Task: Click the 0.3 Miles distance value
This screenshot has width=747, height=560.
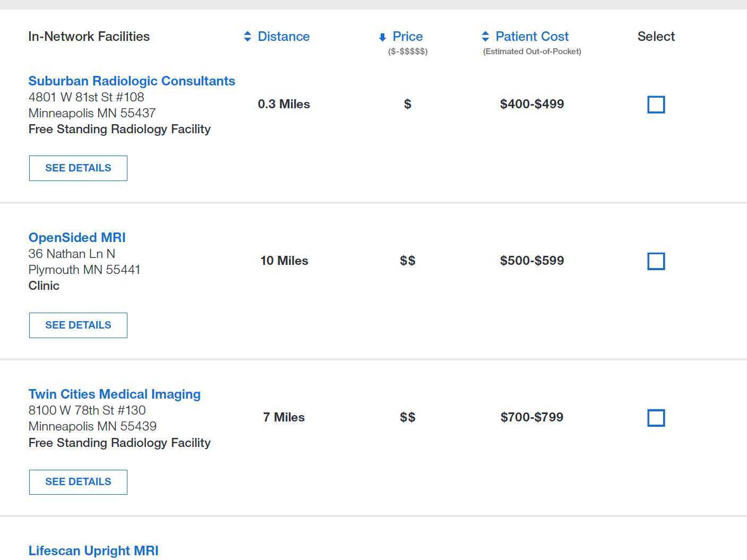Action: [x=284, y=104]
